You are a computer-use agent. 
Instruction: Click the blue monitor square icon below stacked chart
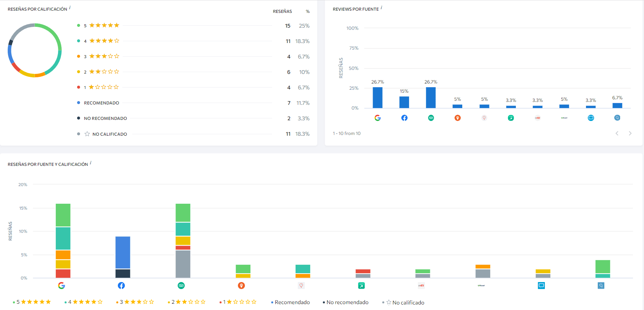point(541,285)
